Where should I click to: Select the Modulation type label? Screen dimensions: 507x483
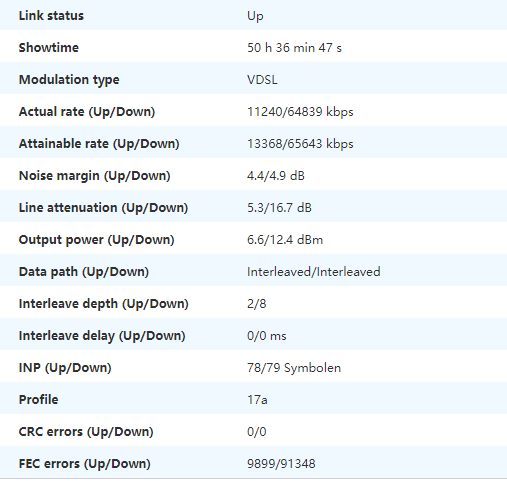point(69,80)
